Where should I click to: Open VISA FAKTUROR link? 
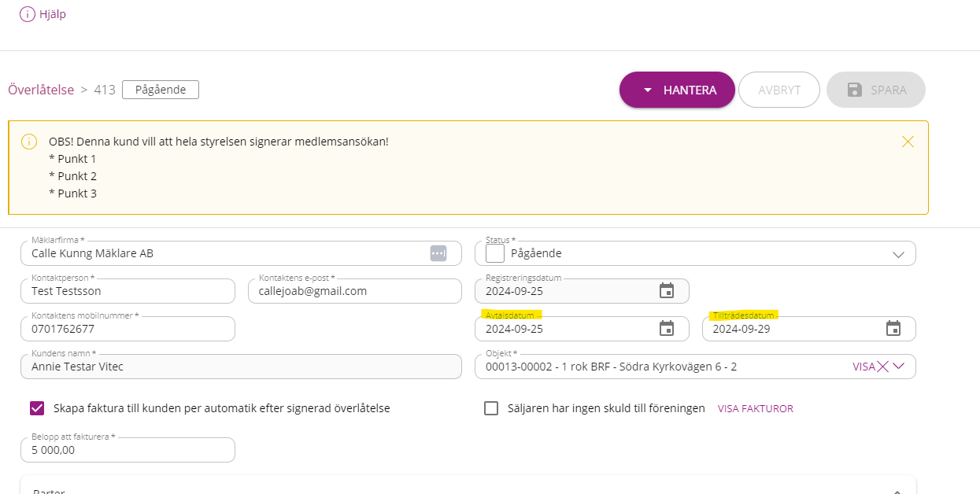(x=755, y=409)
